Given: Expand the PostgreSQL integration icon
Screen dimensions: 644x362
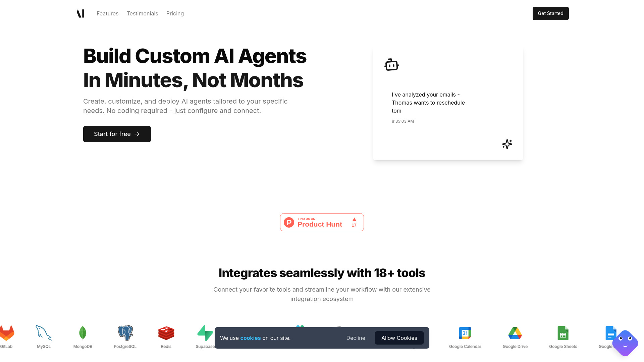Looking at the screenshot, I should click(x=125, y=333).
